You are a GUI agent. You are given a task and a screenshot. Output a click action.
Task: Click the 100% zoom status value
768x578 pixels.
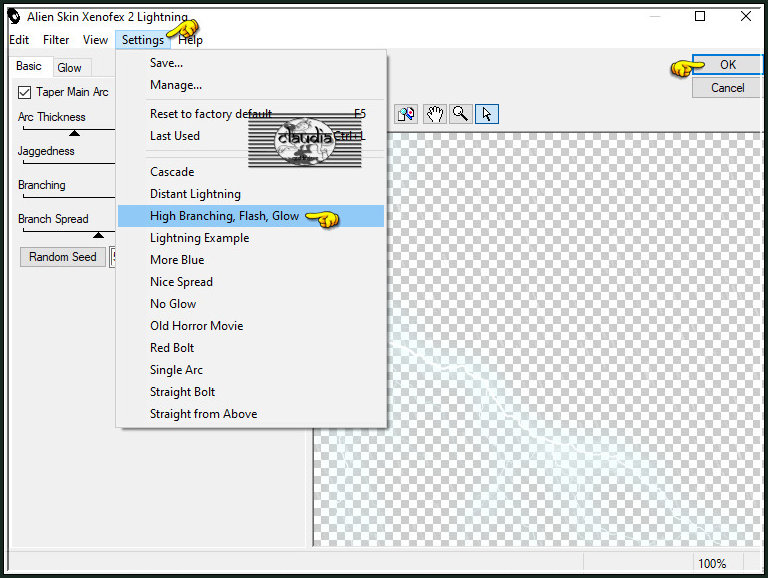712,564
